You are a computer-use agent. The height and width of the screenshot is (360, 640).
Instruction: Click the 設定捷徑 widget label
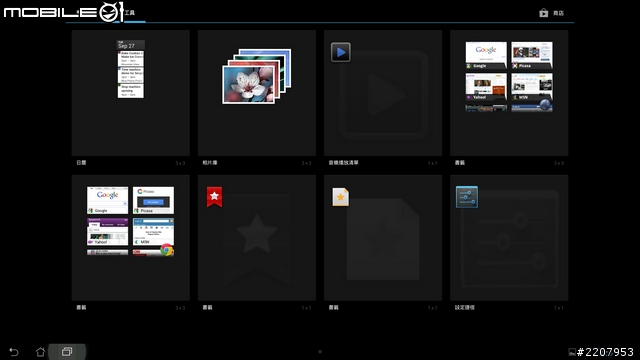tap(464, 307)
